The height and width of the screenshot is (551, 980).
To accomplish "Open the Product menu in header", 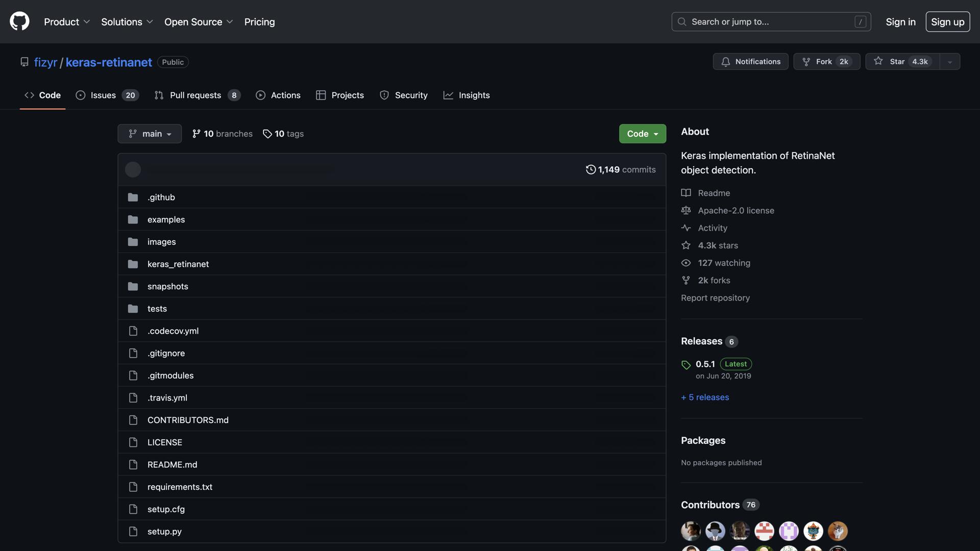I will (x=66, y=22).
